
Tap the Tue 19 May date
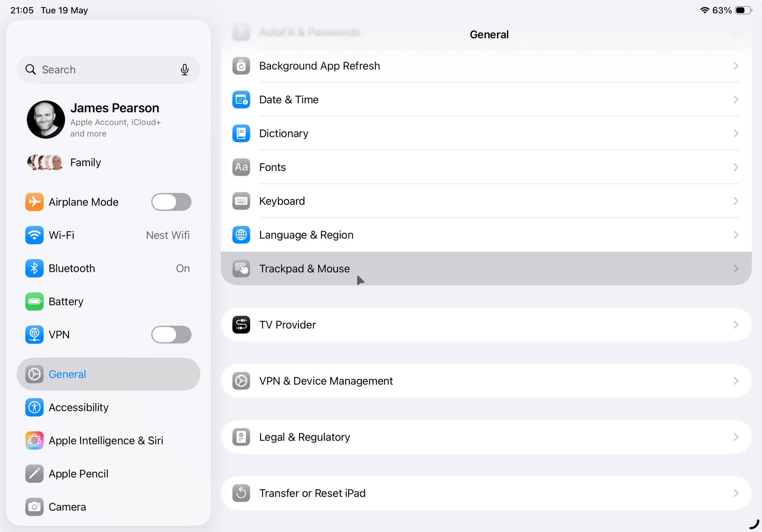point(64,10)
